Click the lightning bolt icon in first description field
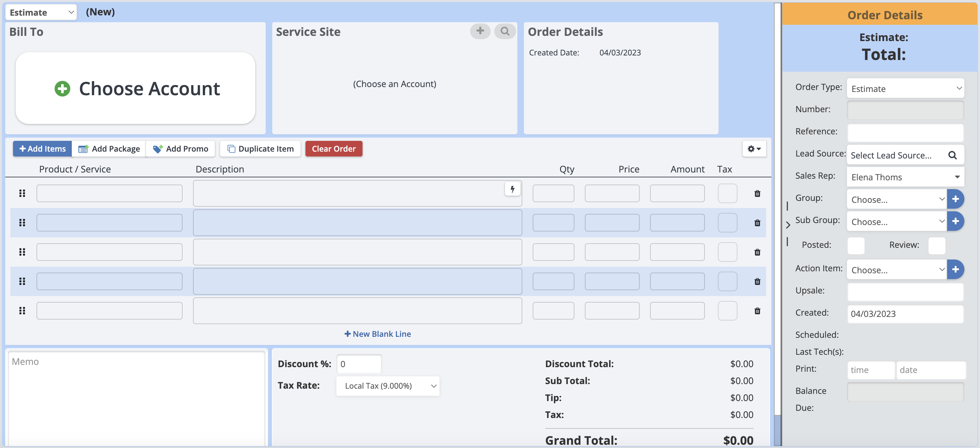 coord(512,189)
